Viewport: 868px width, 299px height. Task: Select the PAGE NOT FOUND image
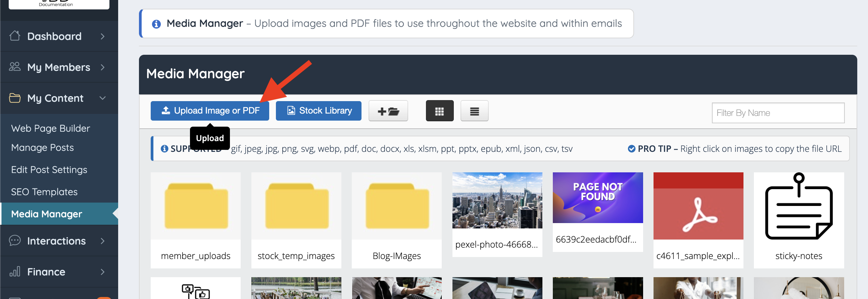point(598,198)
